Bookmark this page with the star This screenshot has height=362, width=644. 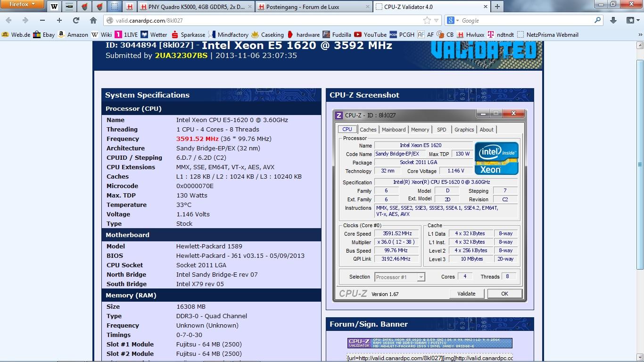coord(427,20)
